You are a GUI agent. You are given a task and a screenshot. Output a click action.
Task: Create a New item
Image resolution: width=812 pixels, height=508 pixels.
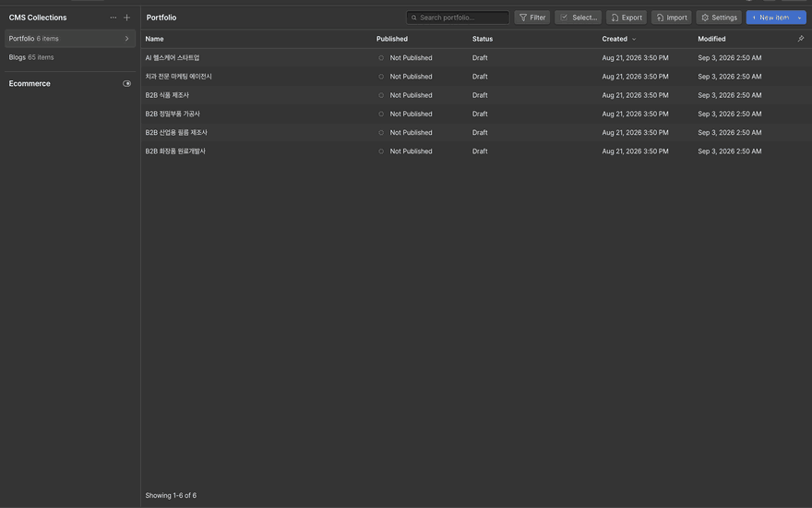tap(770, 18)
